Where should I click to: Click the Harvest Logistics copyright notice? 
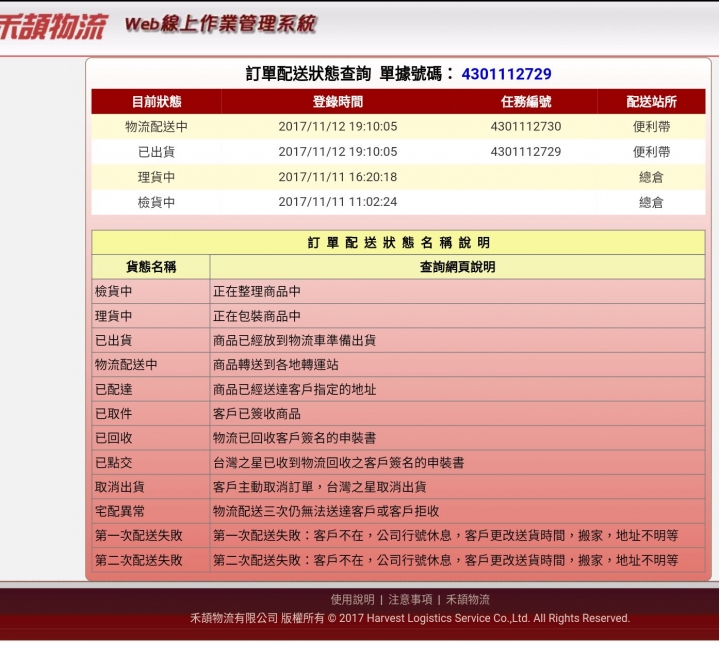click(x=410, y=618)
